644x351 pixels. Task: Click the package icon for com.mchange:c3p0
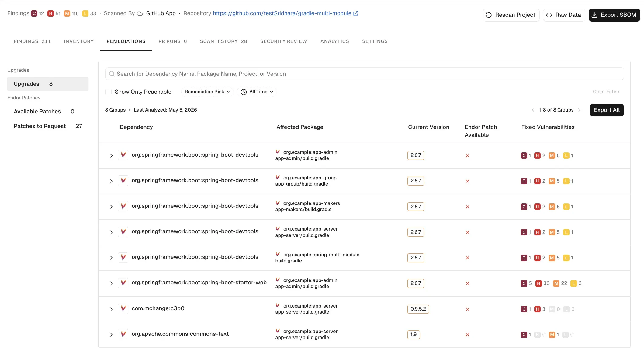pyautogui.click(x=123, y=309)
